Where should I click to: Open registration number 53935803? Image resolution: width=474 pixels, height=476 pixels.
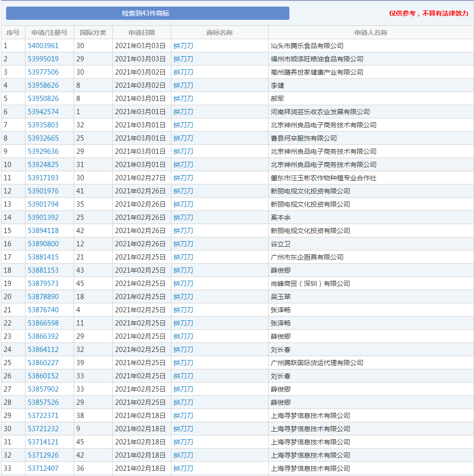click(x=43, y=125)
